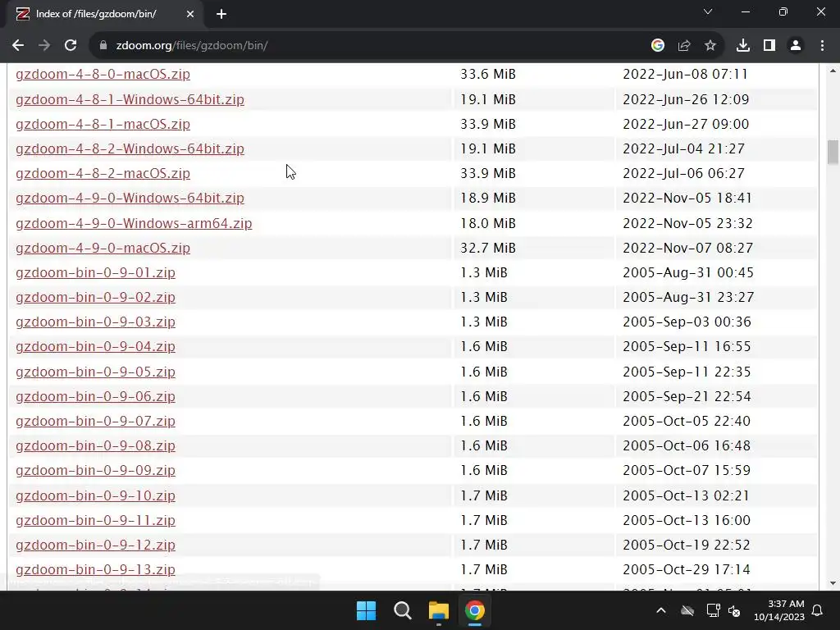Select the size 33.6 MiB cell
840x630 pixels.
pos(488,74)
